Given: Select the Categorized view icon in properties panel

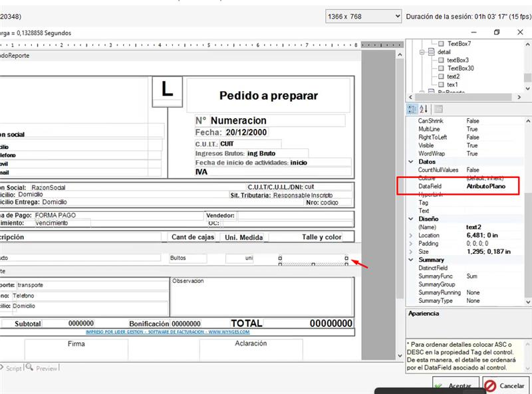Looking at the screenshot, I should click(412, 108).
